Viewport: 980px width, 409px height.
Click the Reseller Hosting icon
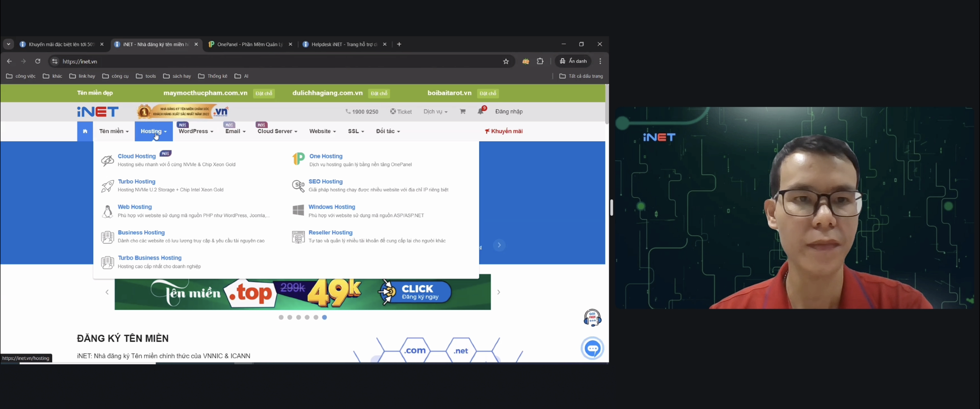tap(299, 237)
